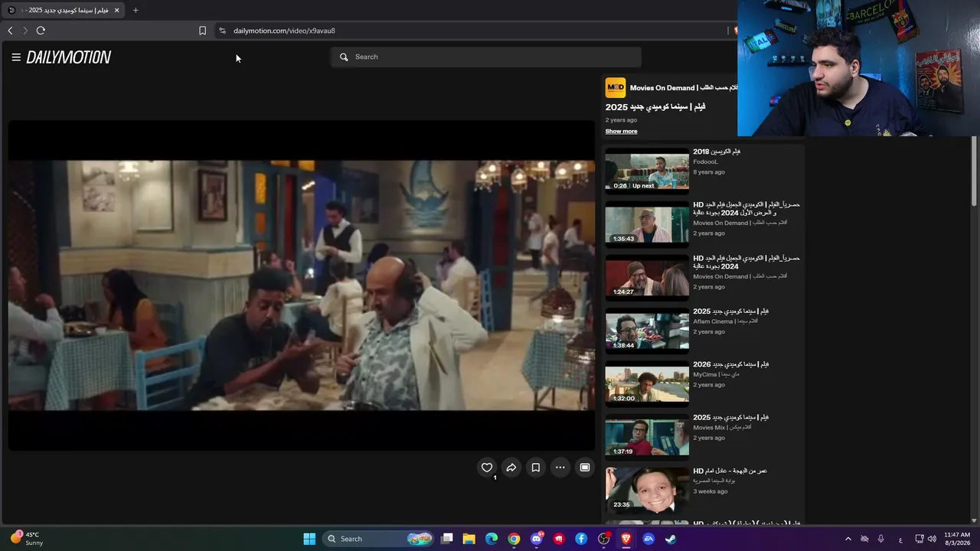The width and height of the screenshot is (980, 551).
Task: Open the 'عمر من البهجة - عادل امام HD' title
Action: [730, 471]
